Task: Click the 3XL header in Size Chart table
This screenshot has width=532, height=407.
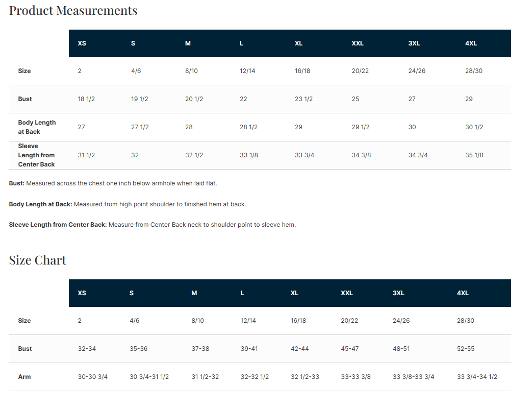Action: tap(398, 293)
